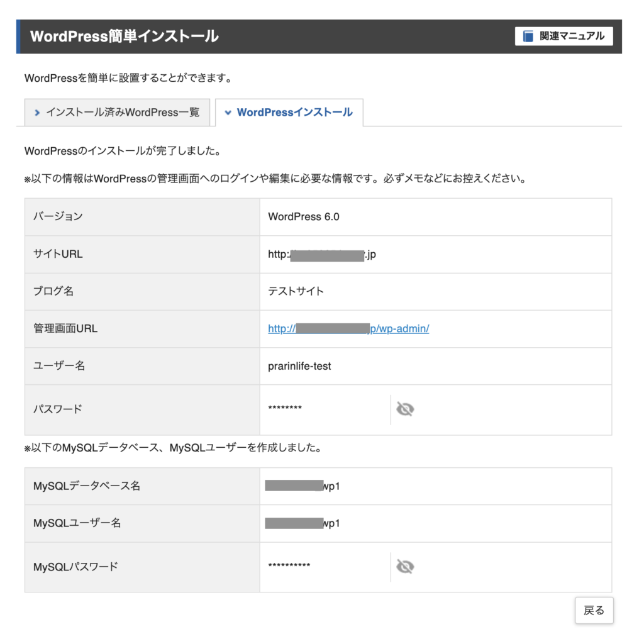The image size is (644, 644).
Task: Click the site URL value ending in .jp
Action: point(321,255)
